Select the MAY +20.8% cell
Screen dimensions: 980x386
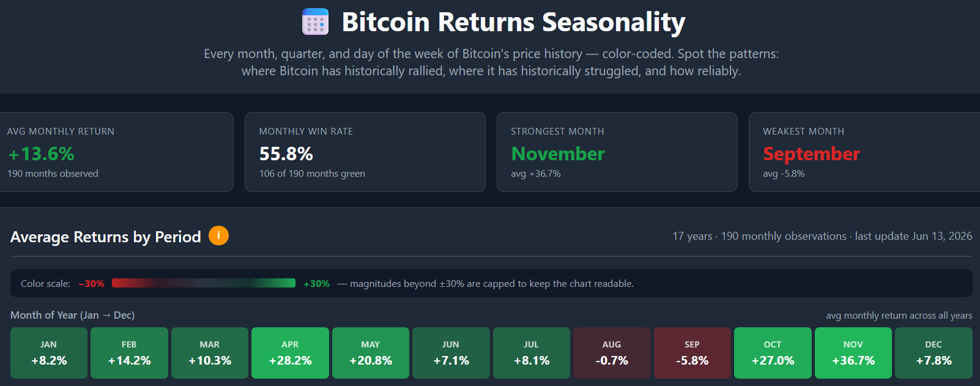371,353
